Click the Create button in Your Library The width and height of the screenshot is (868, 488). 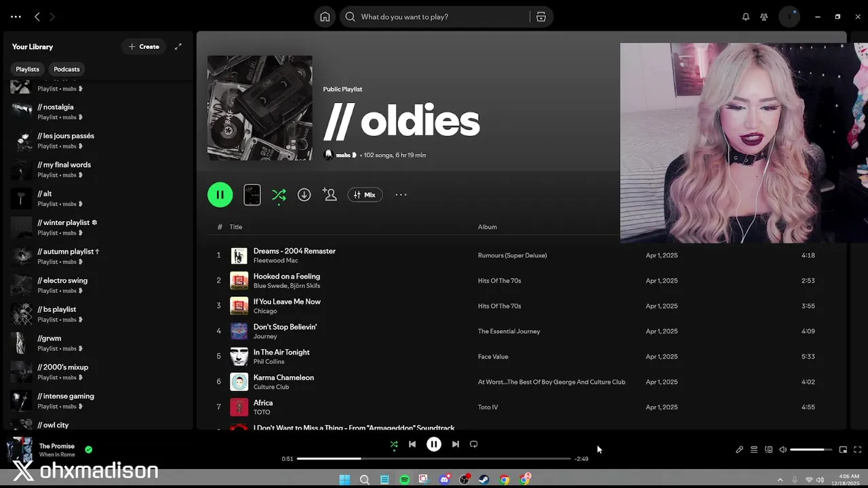click(144, 47)
